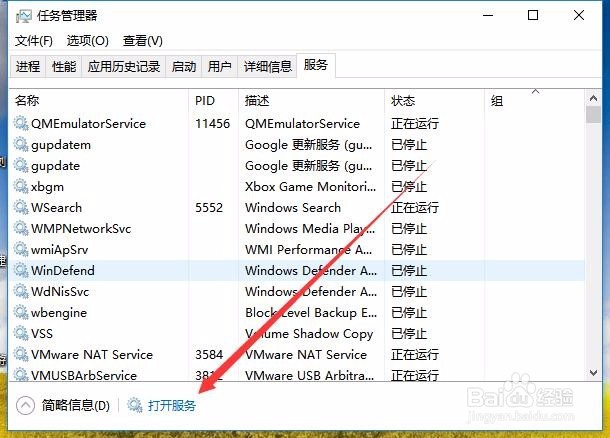Click the Xbox Game Monitori... description
The width and height of the screenshot is (610, 438).
310,186
